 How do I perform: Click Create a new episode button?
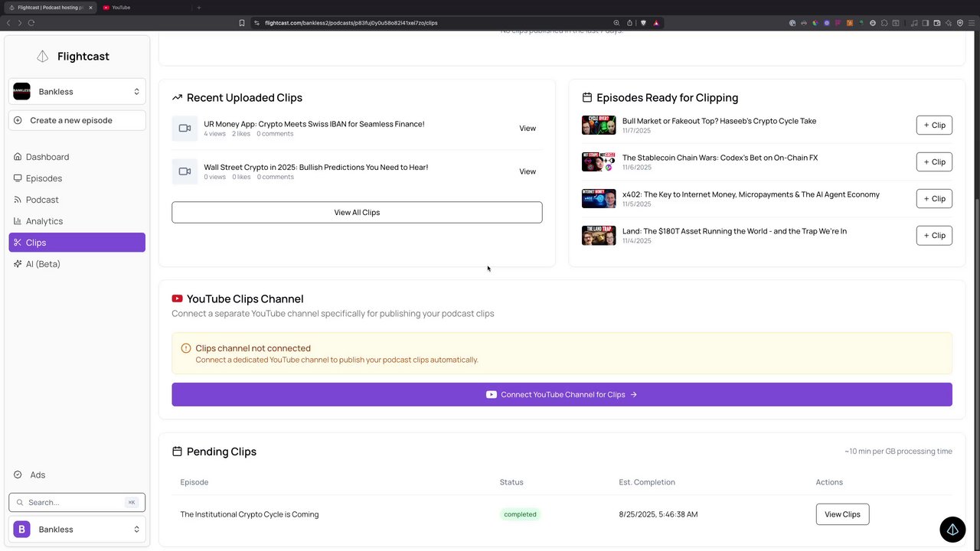[77, 120]
